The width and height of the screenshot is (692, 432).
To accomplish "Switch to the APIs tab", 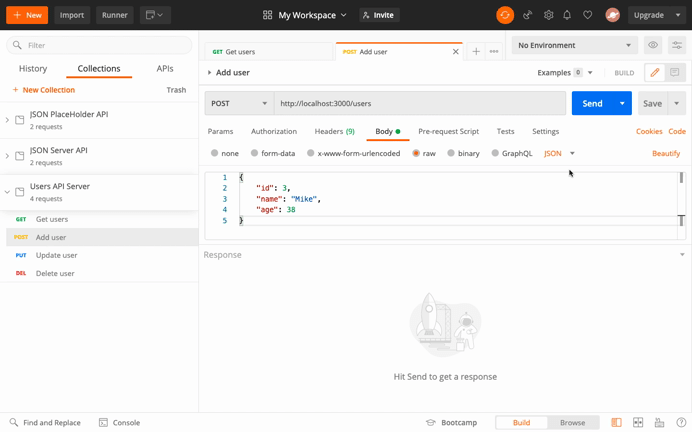I will click(165, 68).
